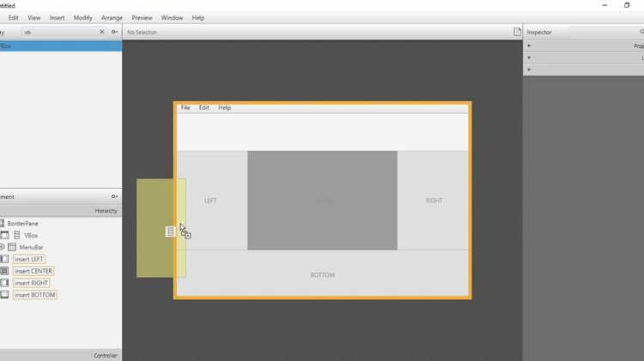Click the RIGHT region of the BorderPane
The image size is (644, 361).
pos(433,200)
